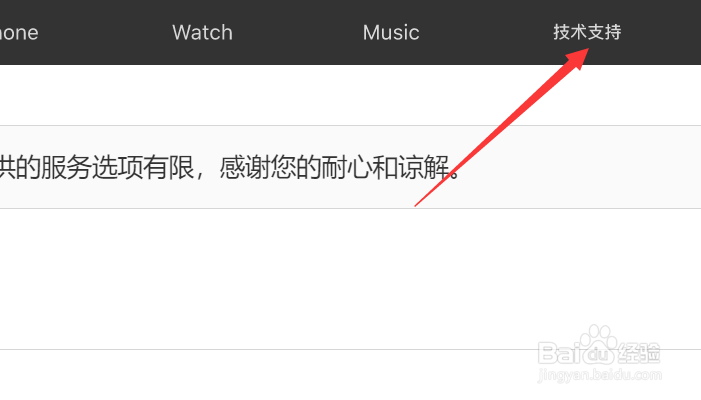Click the red arrow's head pointing at 技术支持
Viewport: 701px width, 400px height.
[578, 58]
